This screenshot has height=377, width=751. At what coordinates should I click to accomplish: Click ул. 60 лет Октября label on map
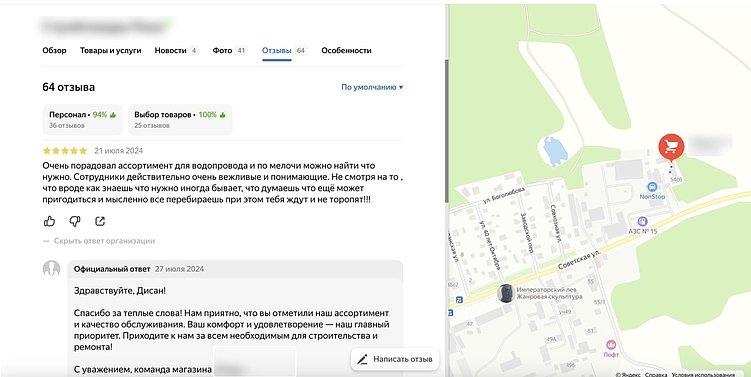tap(489, 245)
